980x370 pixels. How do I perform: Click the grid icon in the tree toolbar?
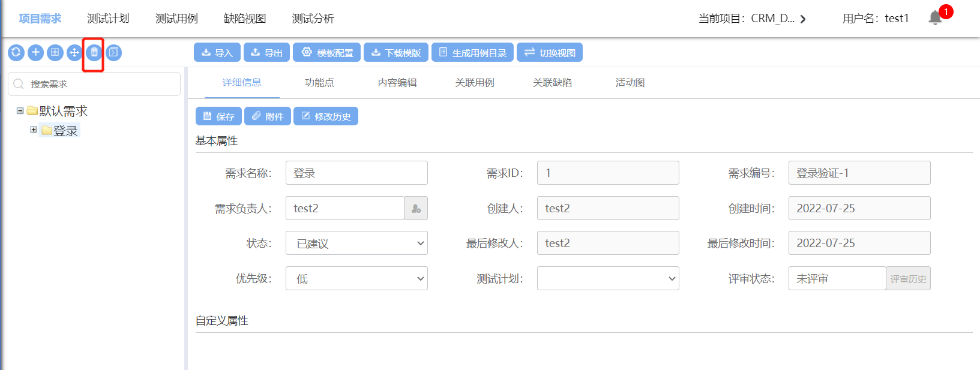tap(55, 53)
